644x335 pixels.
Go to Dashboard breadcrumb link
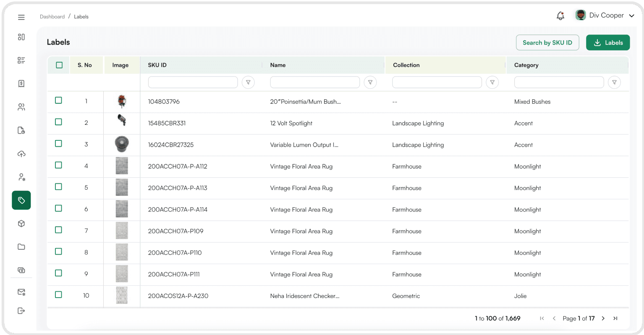pos(52,17)
